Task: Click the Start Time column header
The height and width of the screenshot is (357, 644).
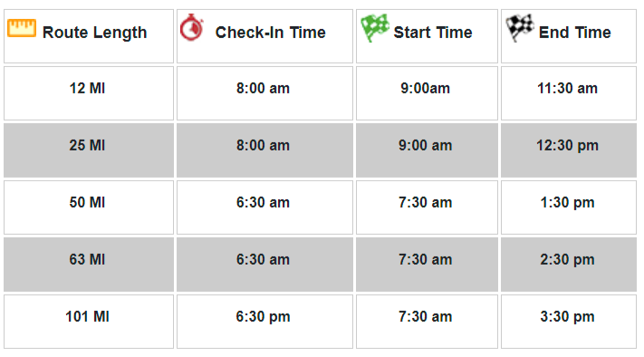Action: pos(427,36)
